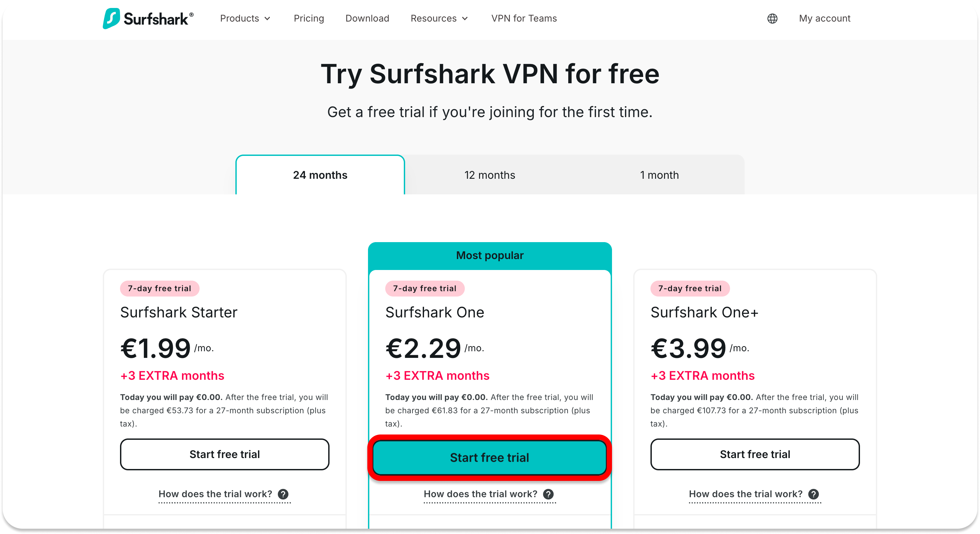Expand the Products dropdown menu
The width and height of the screenshot is (980, 534).
pos(245,18)
